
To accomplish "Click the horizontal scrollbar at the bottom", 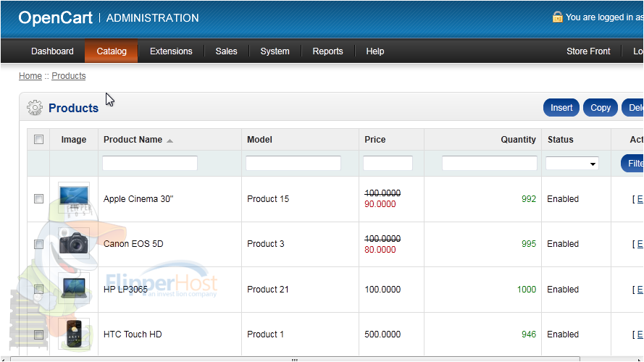I will [295, 360].
